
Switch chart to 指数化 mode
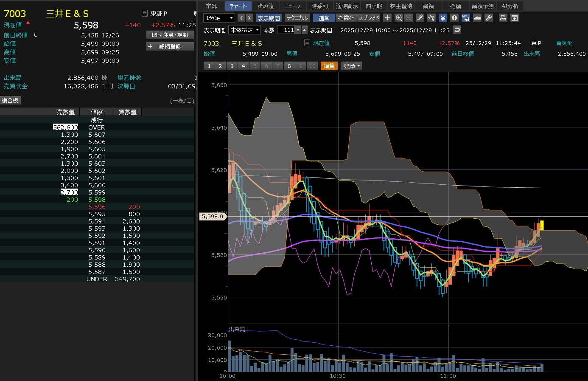point(346,18)
